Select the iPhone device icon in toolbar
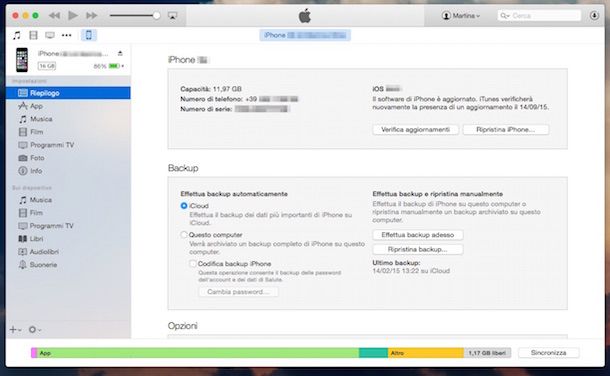 tap(89, 35)
